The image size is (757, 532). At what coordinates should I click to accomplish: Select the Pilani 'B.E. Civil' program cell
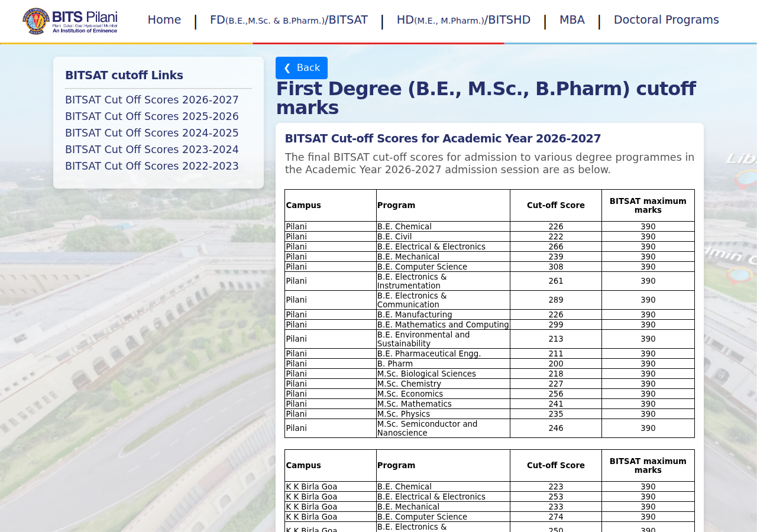click(443, 236)
